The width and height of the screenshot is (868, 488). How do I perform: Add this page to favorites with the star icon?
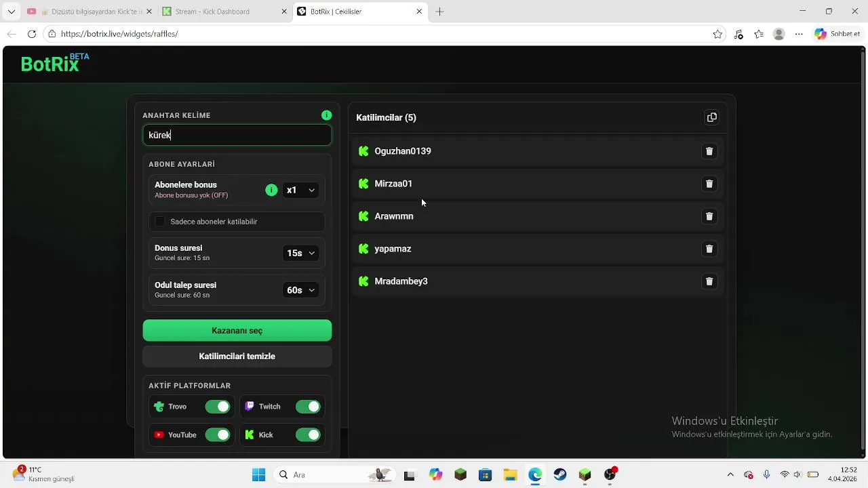point(717,34)
